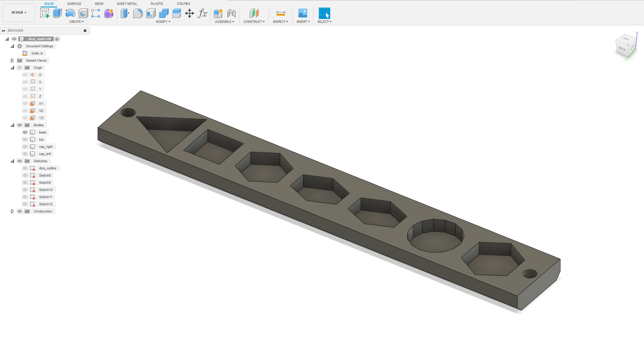Open the Measure tool

click(280, 13)
